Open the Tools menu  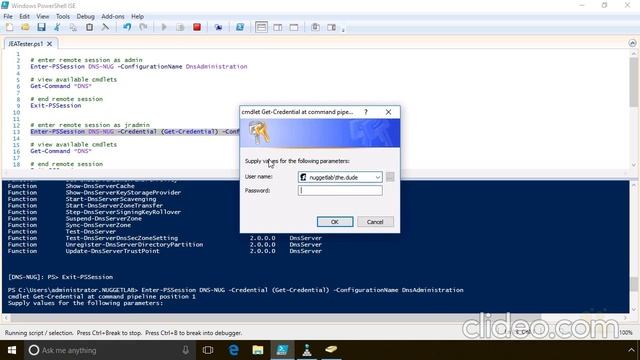click(63, 16)
